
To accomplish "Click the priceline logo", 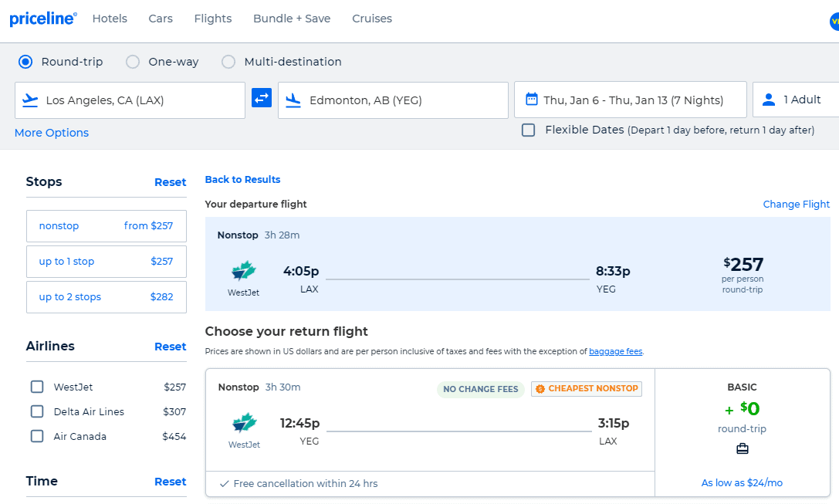I will coord(42,18).
